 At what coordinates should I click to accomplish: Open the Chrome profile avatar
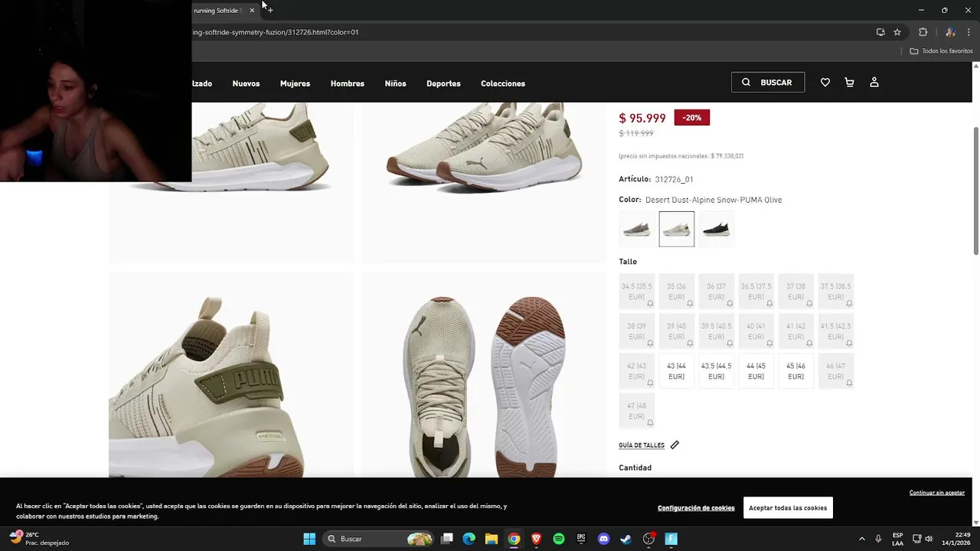click(x=950, y=32)
